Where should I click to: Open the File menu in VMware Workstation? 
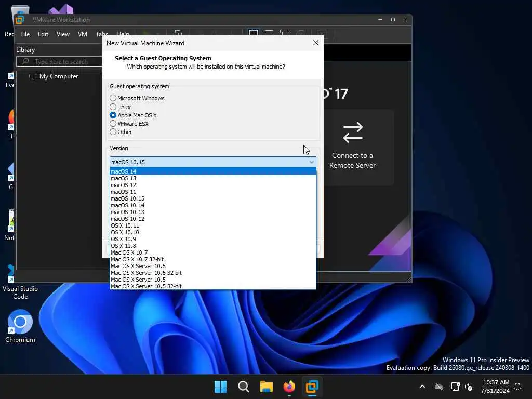25,34
